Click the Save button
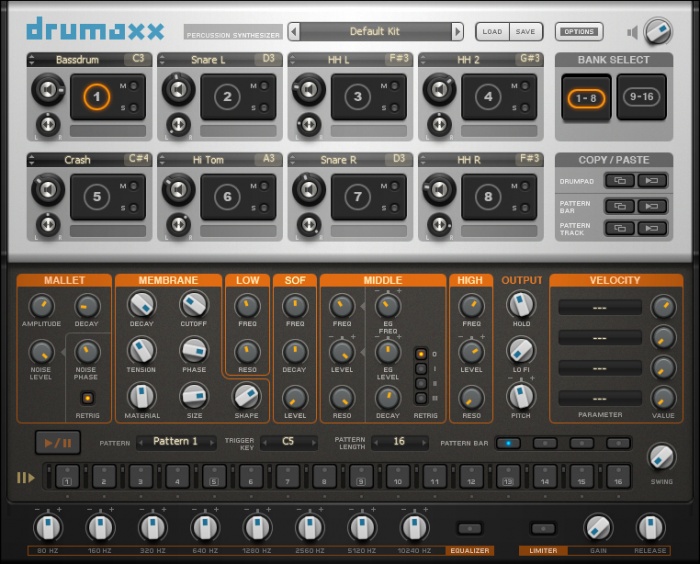The height and width of the screenshot is (564, 700). coord(525,32)
